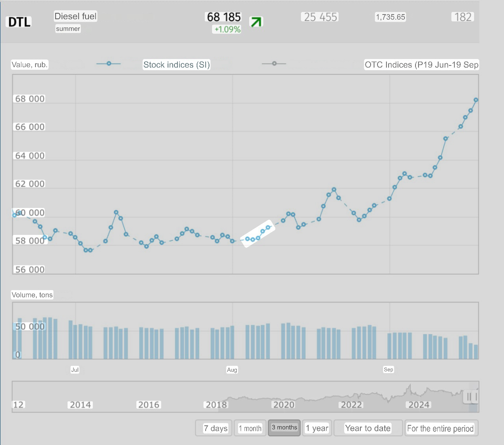Click the Sep label on the x-axis
Viewport: 504px width, 445px height.
[388, 369]
